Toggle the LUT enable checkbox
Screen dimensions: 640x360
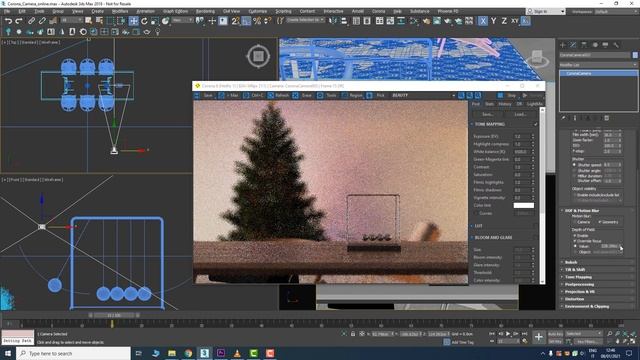[536, 226]
